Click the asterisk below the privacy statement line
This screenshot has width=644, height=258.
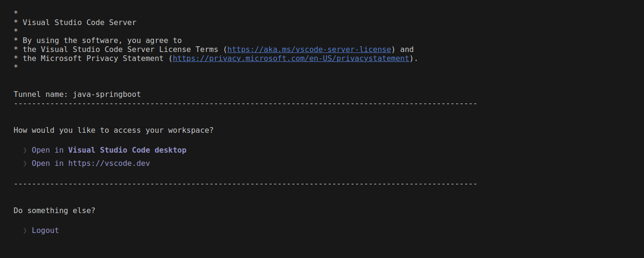16,68
